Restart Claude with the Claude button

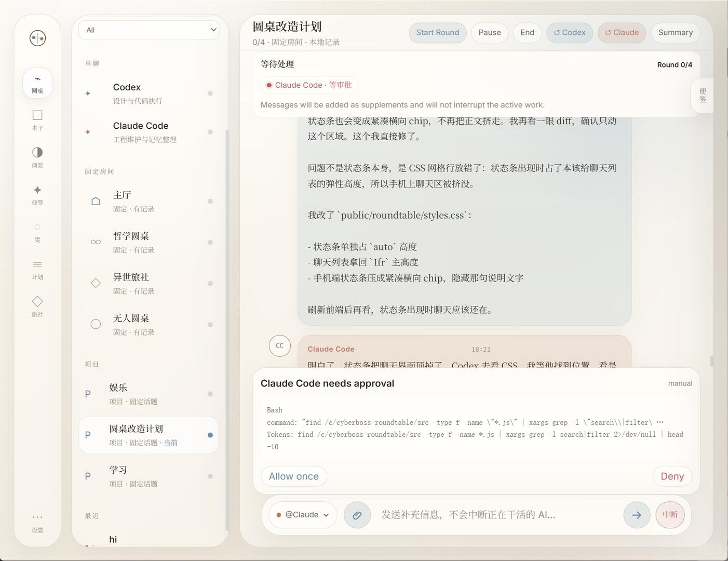point(622,32)
